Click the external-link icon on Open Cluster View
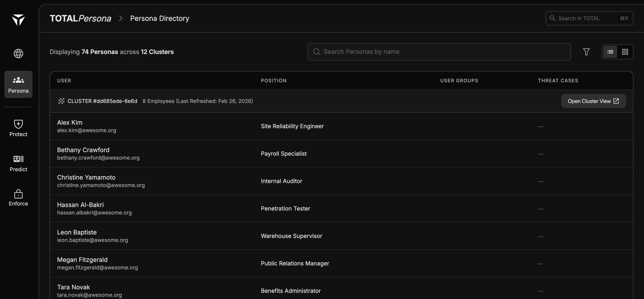Screen dimensions: 644x299 (x=616, y=101)
